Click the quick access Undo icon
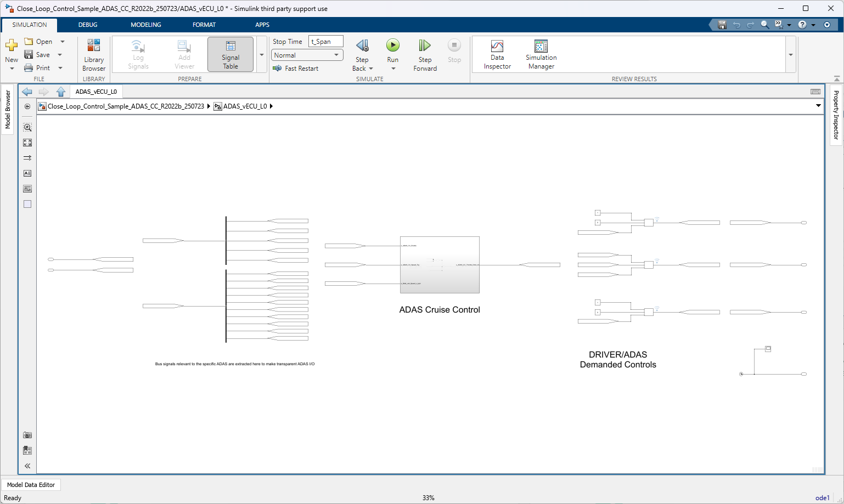This screenshot has height=504, width=844. tap(736, 25)
